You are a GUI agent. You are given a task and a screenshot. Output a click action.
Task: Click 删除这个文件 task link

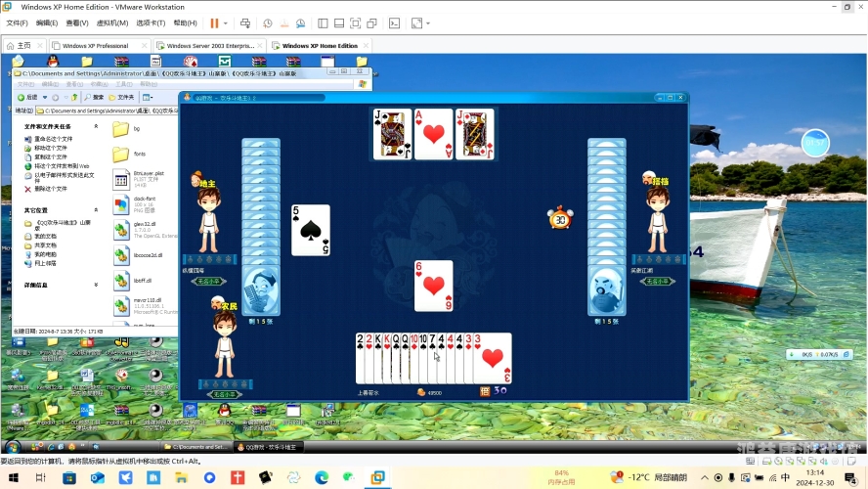[x=51, y=189]
